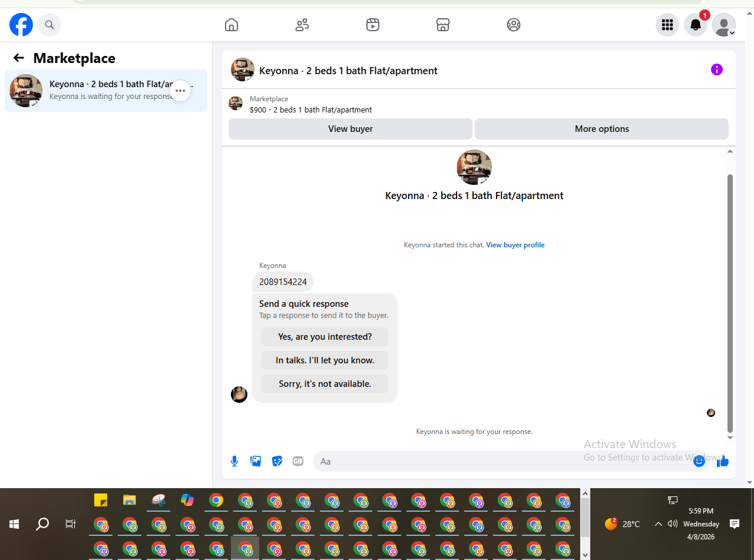Open the Windows Start menu
The width and height of the screenshot is (754, 560).
14,524
